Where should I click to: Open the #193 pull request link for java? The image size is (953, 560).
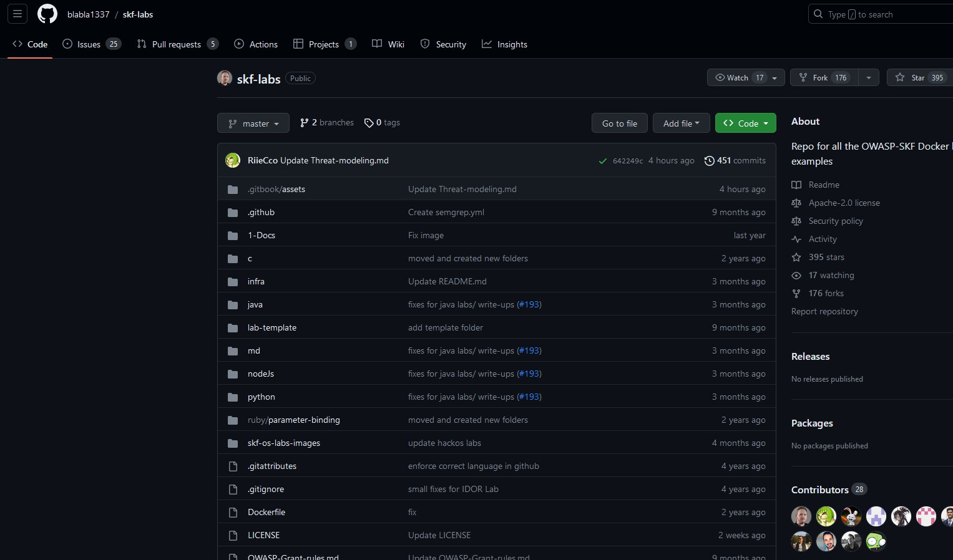click(x=529, y=304)
